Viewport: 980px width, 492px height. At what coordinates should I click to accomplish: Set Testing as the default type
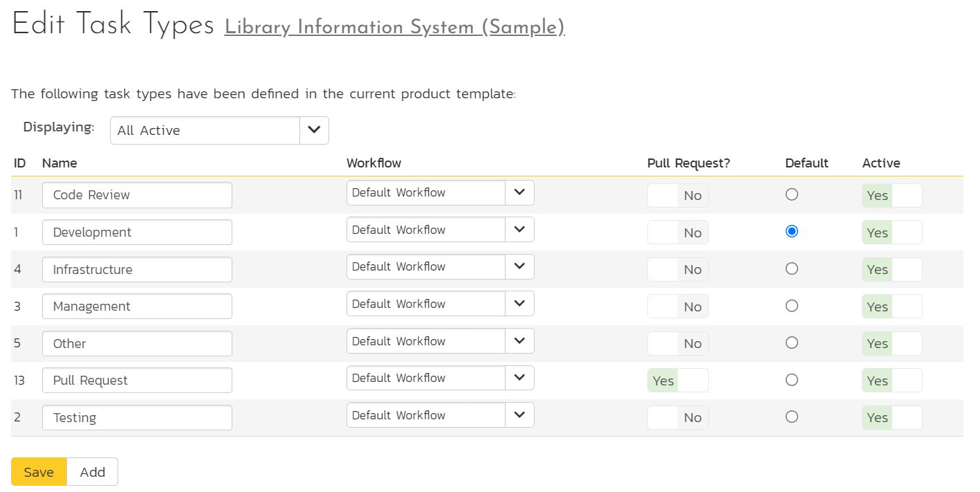(x=792, y=417)
